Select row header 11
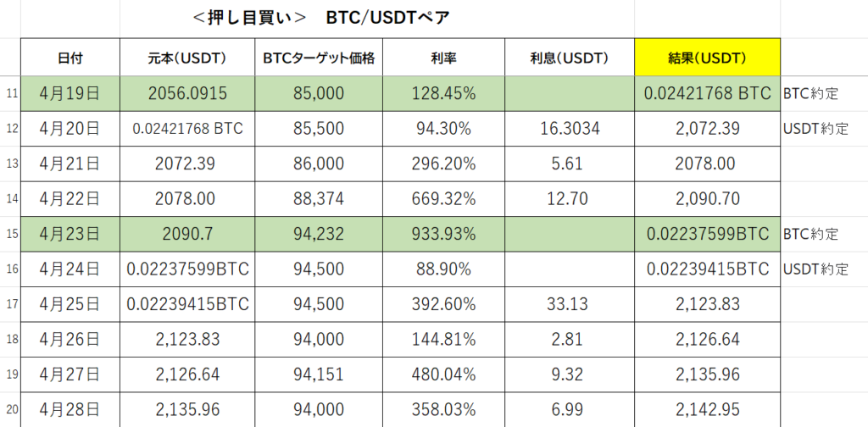This screenshot has height=427, width=868. click(x=10, y=93)
